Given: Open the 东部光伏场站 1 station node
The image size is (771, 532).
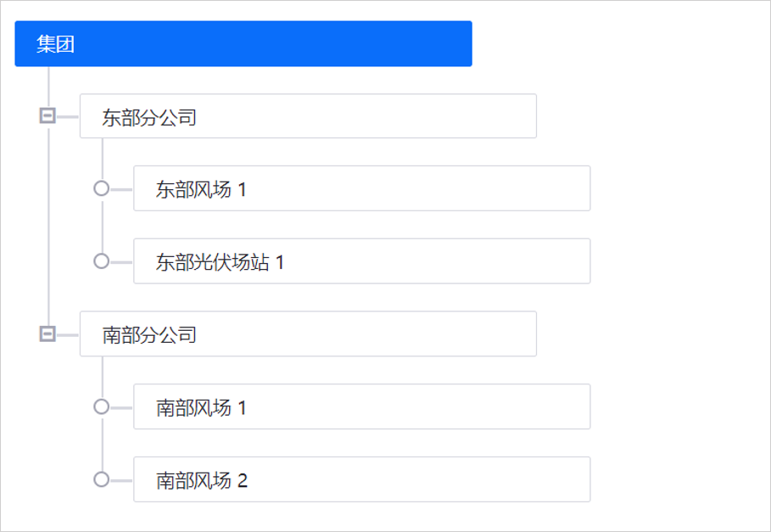Looking at the screenshot, I should (x=361, y=261).
